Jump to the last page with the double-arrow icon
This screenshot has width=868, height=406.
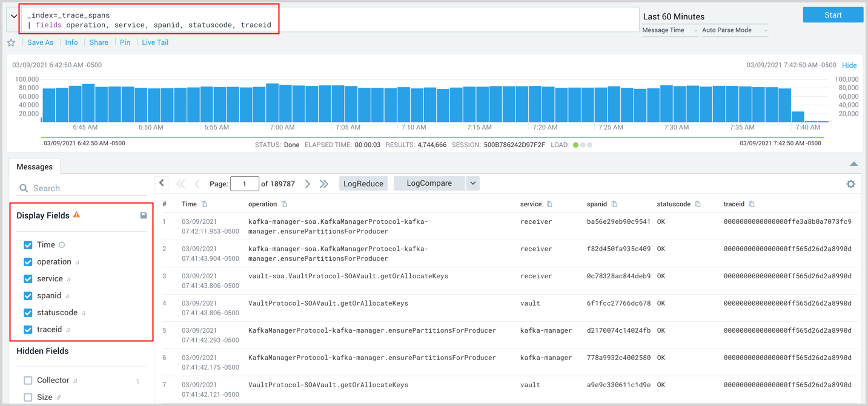coord(324,183)
